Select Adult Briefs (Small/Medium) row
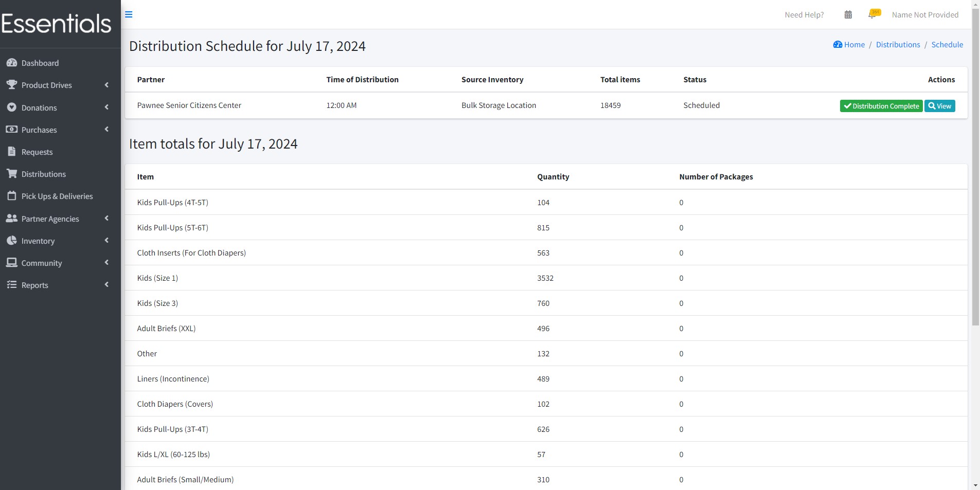Image resolution: width=980 pixels, height=490 pixels. pyautogui.click(x=546, y=479)
